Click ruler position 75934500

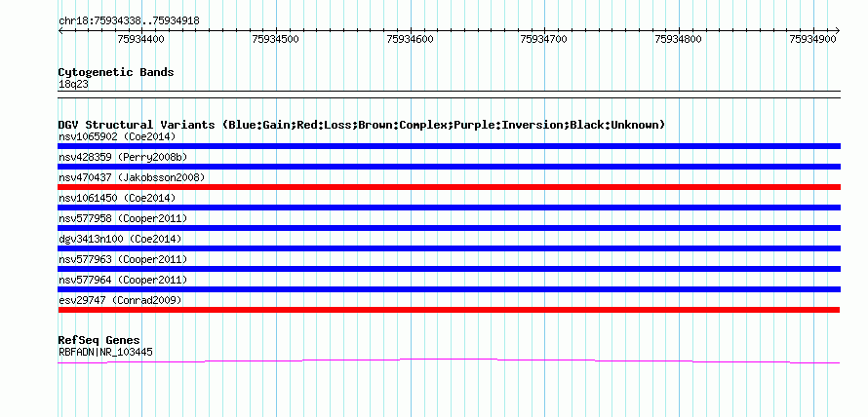(275, 39)
